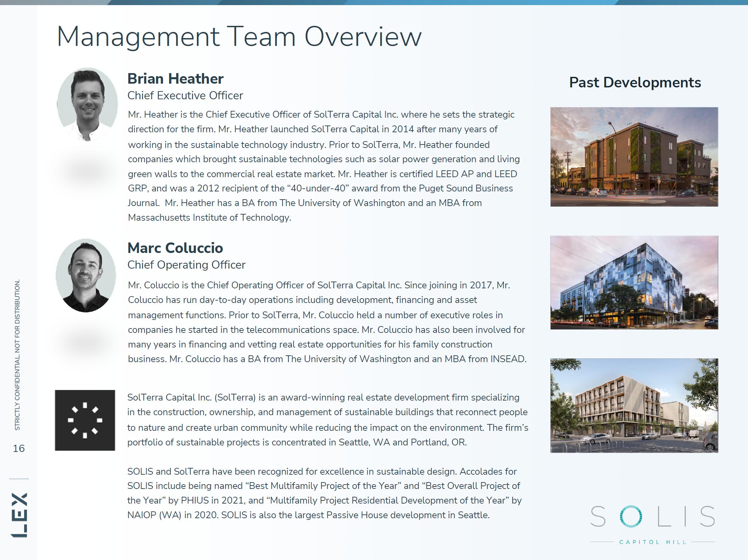Click the Marc Coluccio name heading
Image resolution: width=748 pixels, height=560 pixels.
coord(175,248)
